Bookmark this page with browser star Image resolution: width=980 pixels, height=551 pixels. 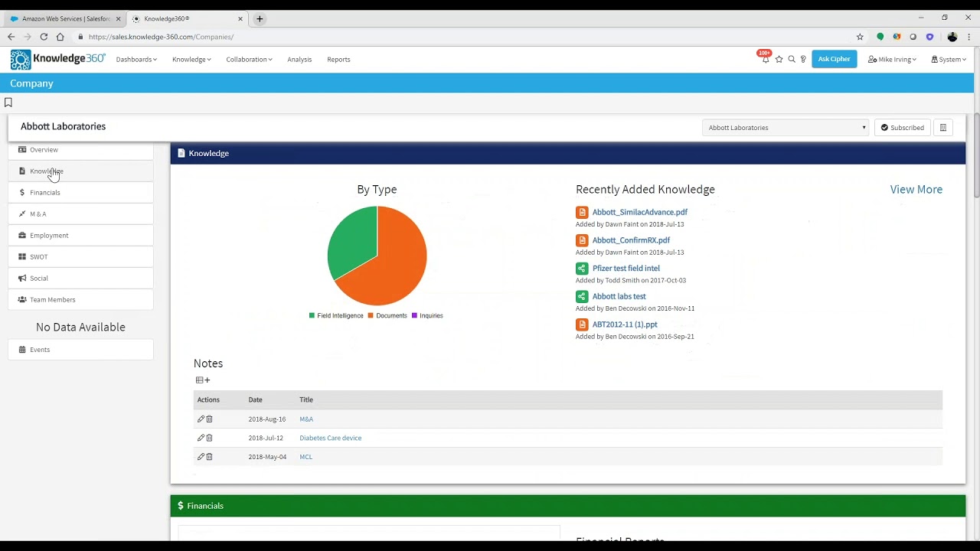click(x=860, y=37)
